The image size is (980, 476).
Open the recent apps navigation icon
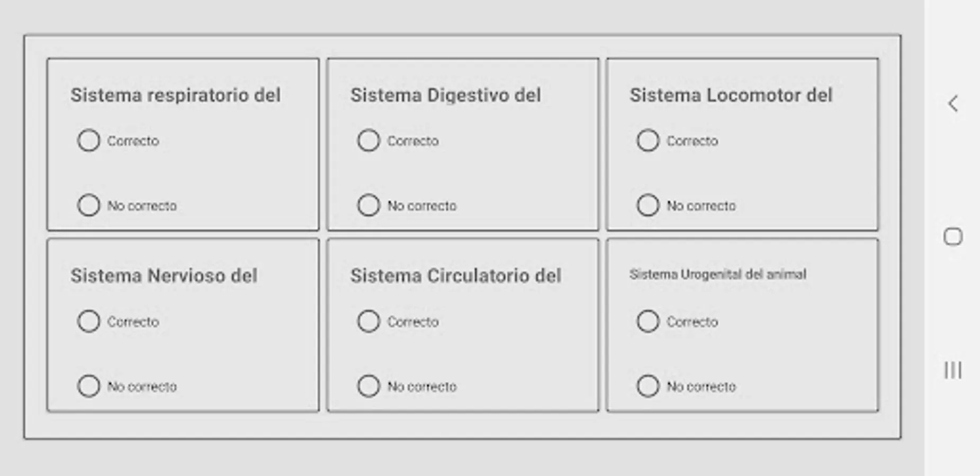(x=953, y=370)
